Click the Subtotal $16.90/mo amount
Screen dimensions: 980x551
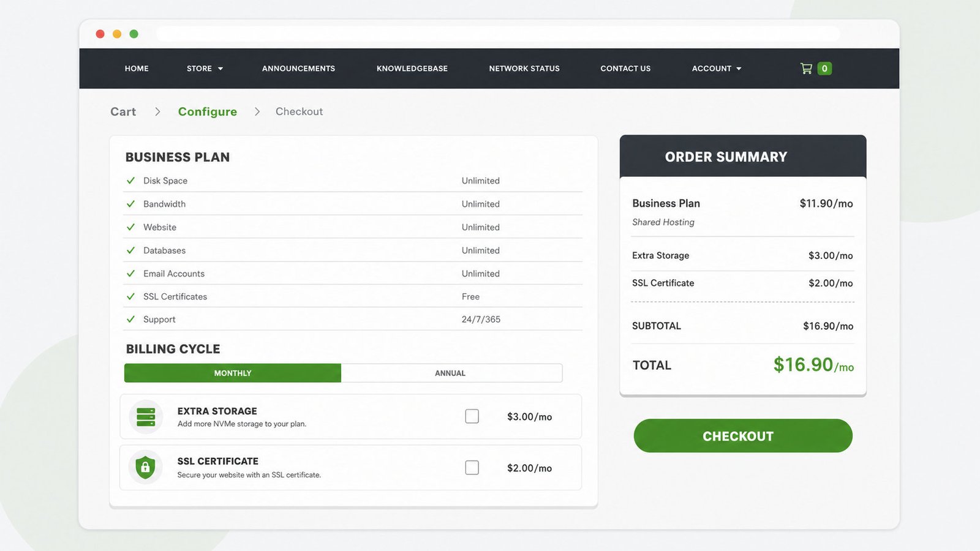point(828,326)
